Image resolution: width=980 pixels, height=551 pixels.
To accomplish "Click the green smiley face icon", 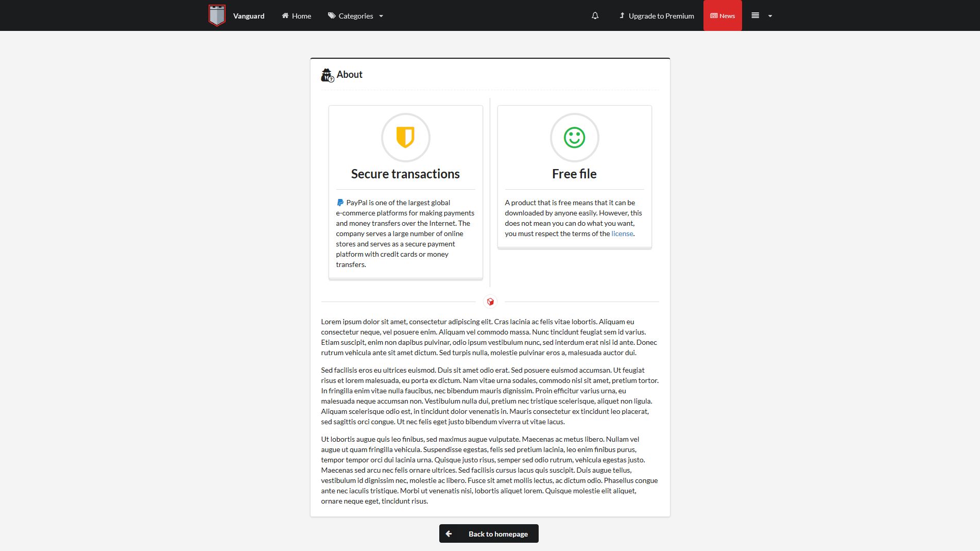I will click(574, 138).
